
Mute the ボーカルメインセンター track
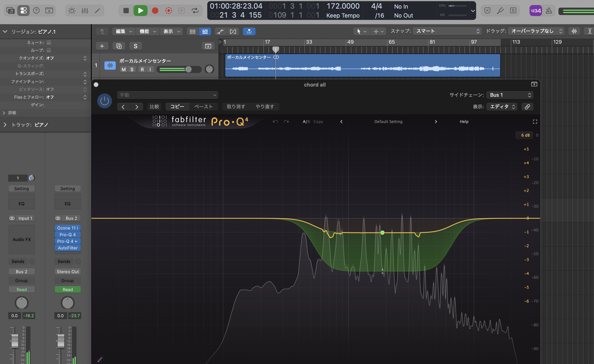[x=124, y=69]
